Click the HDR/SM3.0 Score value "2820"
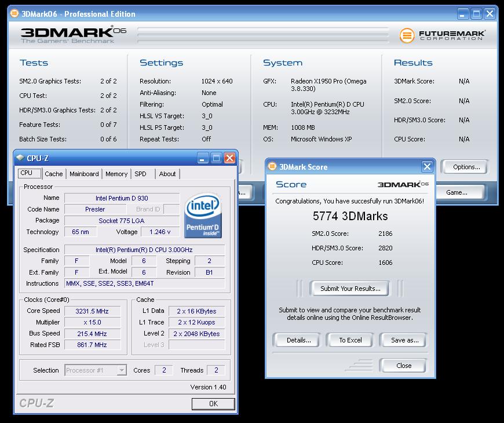Screen dimensions: 504x423 (x=385, y=248)
